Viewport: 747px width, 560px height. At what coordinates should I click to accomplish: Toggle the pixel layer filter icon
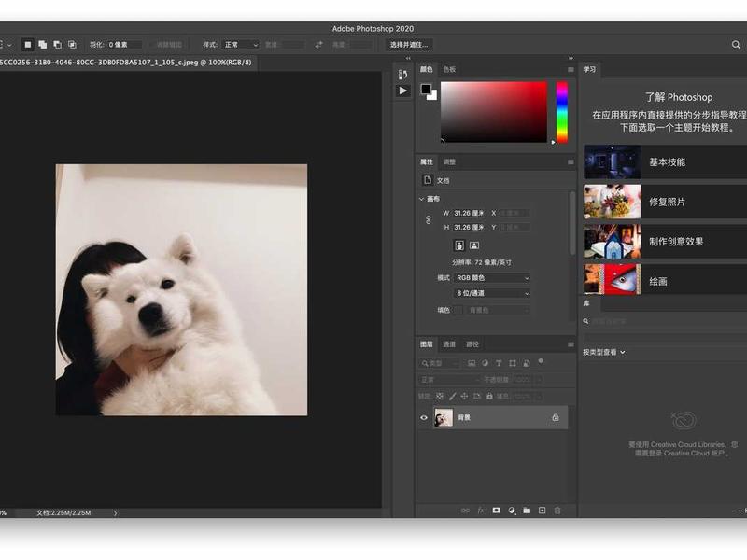(472, 363)
